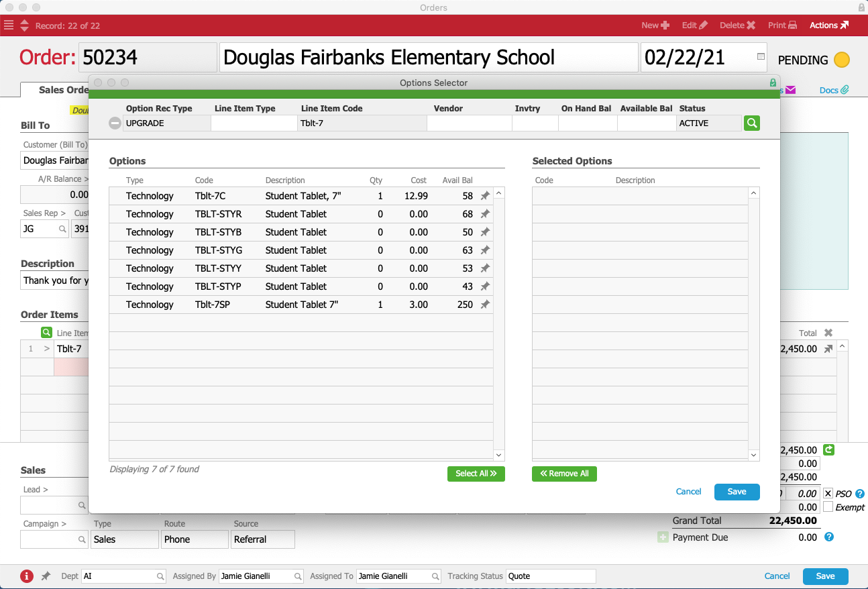868x589 pixels.
Task: Select the Sales Order tab
Action: (64, 90)
